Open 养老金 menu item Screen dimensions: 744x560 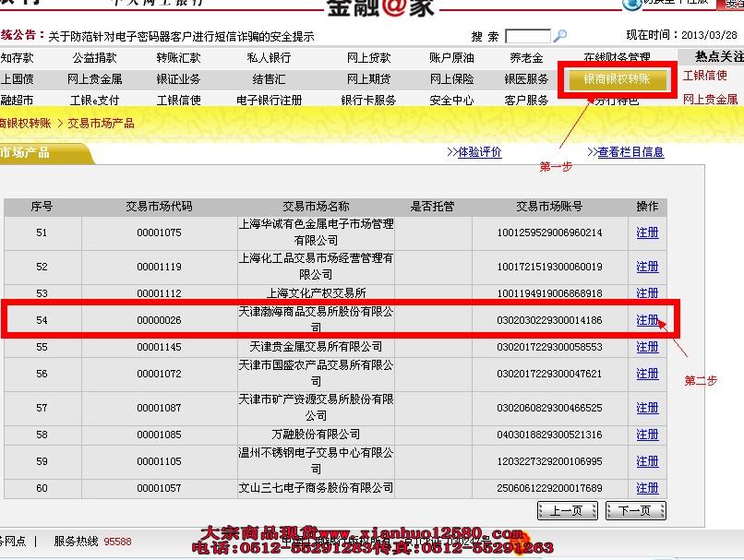click(x=526, y=58)
